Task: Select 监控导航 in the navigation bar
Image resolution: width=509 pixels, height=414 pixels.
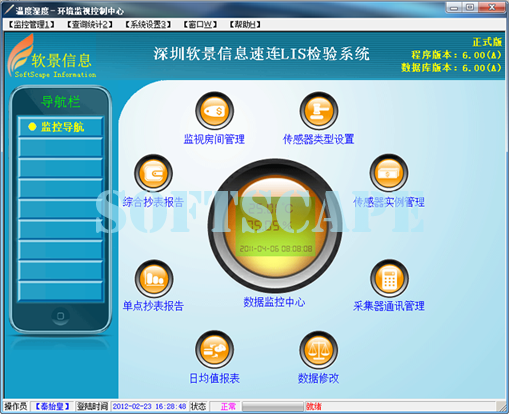Action: (60, 127)
